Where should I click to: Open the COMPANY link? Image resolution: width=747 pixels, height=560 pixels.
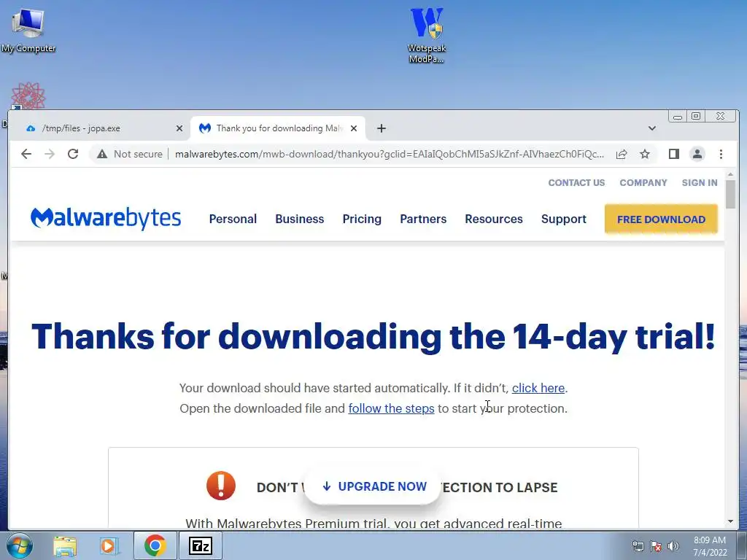(x=643, y=183)
